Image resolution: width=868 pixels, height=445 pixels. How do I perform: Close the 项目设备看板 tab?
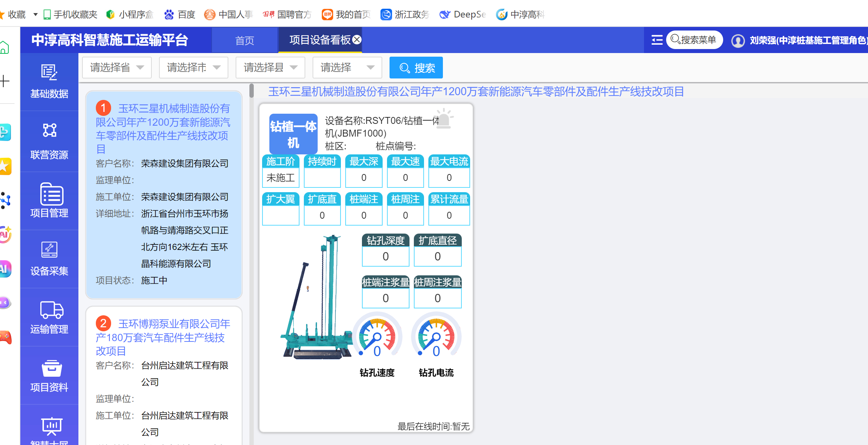357,40
